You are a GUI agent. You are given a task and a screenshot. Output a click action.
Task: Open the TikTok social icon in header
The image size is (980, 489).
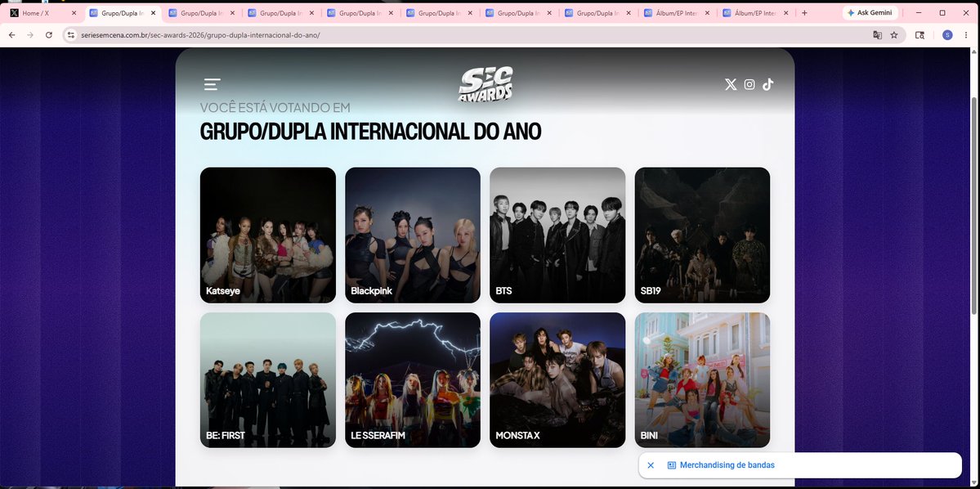[768, 84]
